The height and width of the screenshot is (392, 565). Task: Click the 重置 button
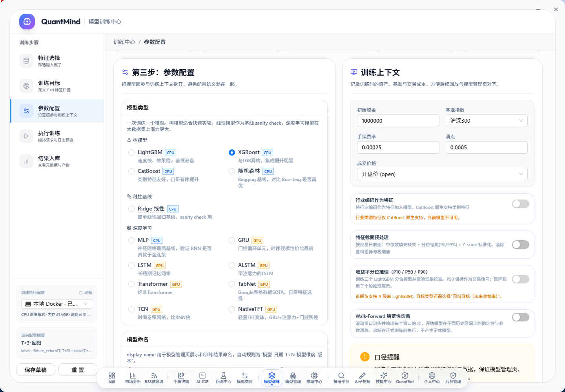[78, 370]
